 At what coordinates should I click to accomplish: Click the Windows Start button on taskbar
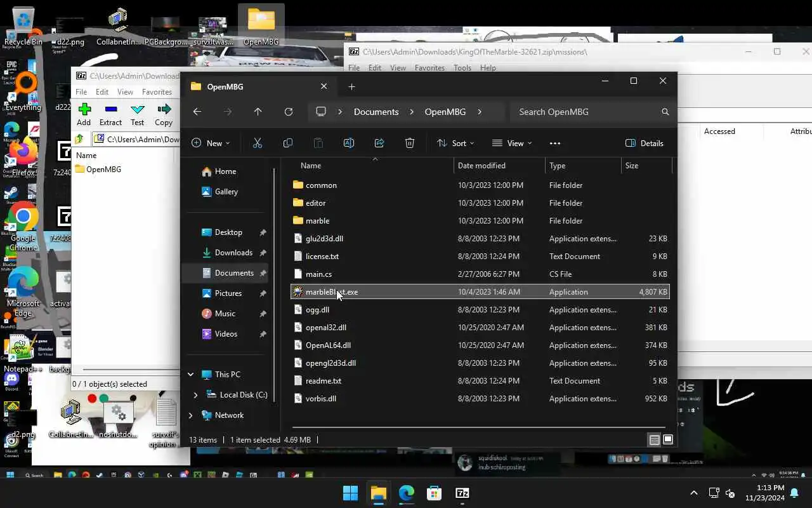click(x=350, y=493)
